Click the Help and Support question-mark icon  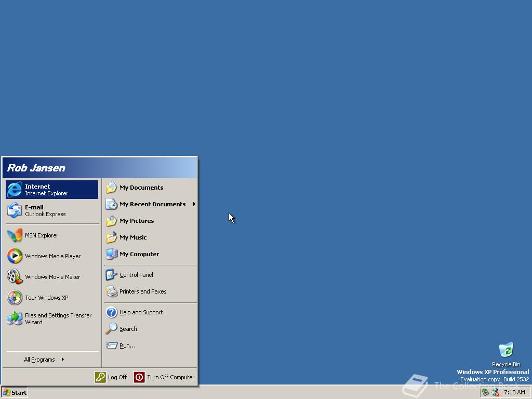111,312
